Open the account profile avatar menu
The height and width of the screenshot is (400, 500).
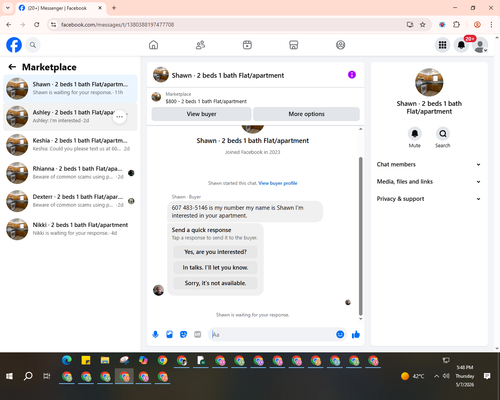tap(480, 45)
